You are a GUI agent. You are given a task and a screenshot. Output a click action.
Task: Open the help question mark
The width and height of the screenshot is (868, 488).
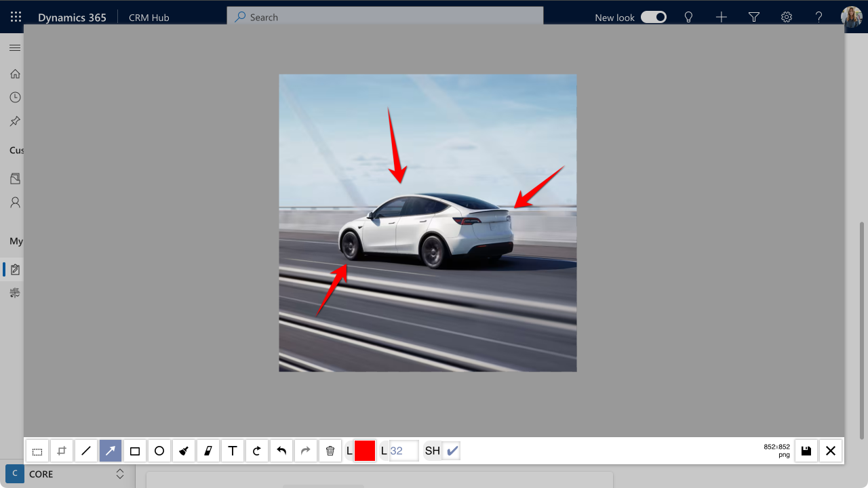pos(819,17)
